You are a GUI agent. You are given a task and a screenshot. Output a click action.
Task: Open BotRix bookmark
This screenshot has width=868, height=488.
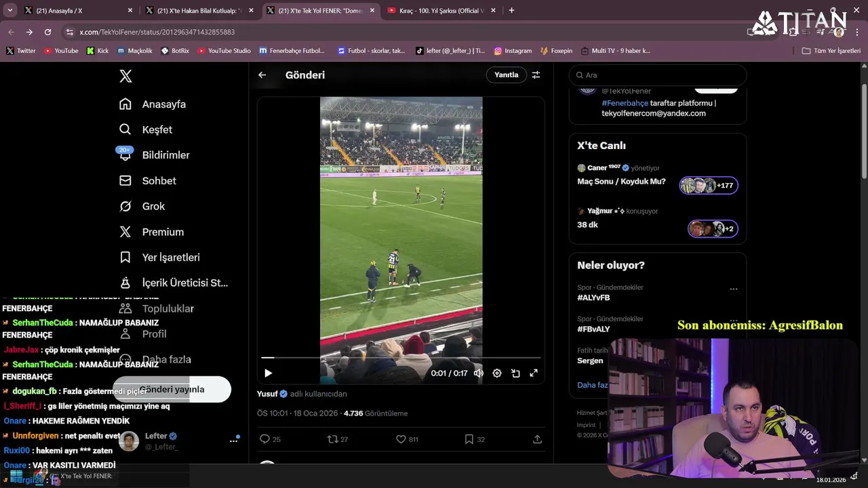tap(175, 51)
